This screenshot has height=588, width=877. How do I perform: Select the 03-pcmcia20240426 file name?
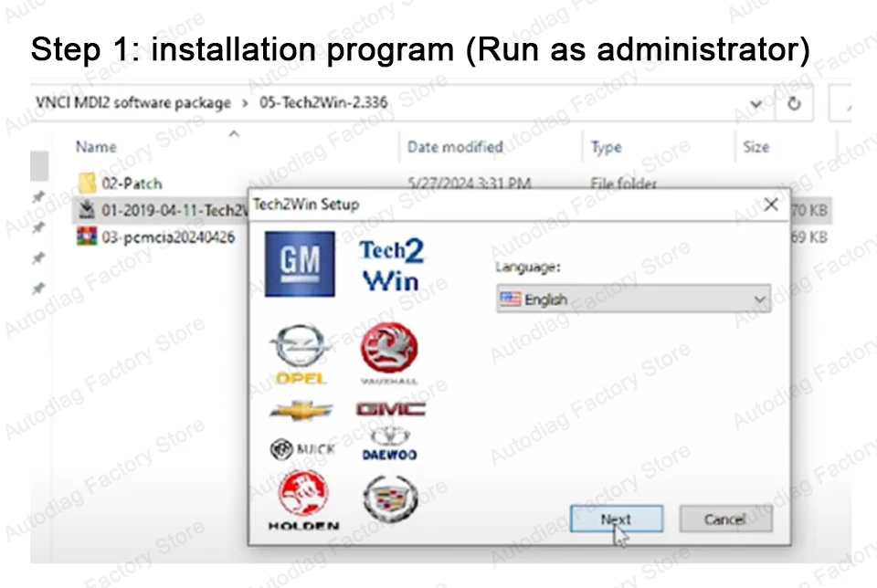168,237
